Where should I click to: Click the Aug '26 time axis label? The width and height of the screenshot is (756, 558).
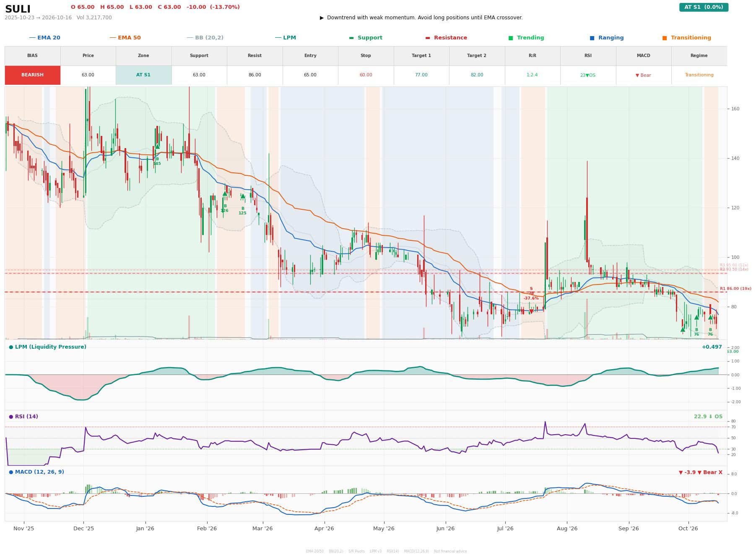pyautogui.click(x=567, y=529)
